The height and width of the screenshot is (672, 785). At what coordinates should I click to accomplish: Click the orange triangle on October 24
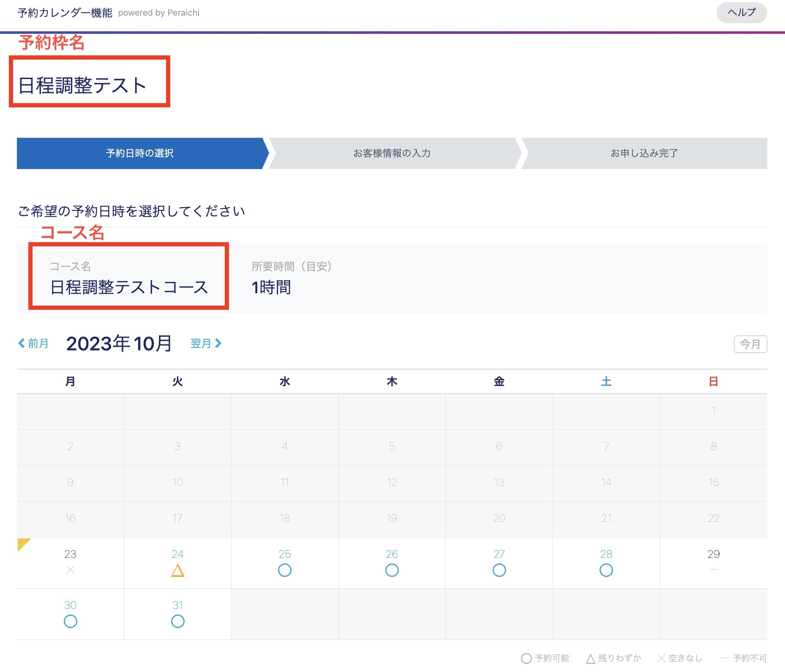[177, 571]
